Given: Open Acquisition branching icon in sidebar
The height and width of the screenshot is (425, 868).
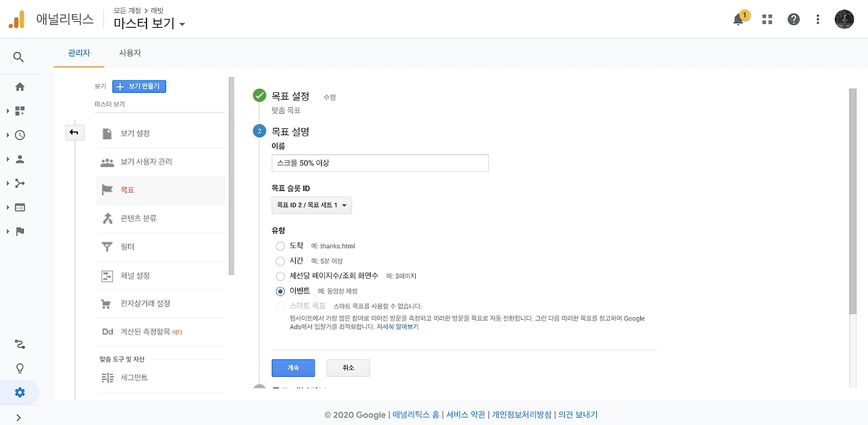Looking at the screenshot, I should 20,183.
